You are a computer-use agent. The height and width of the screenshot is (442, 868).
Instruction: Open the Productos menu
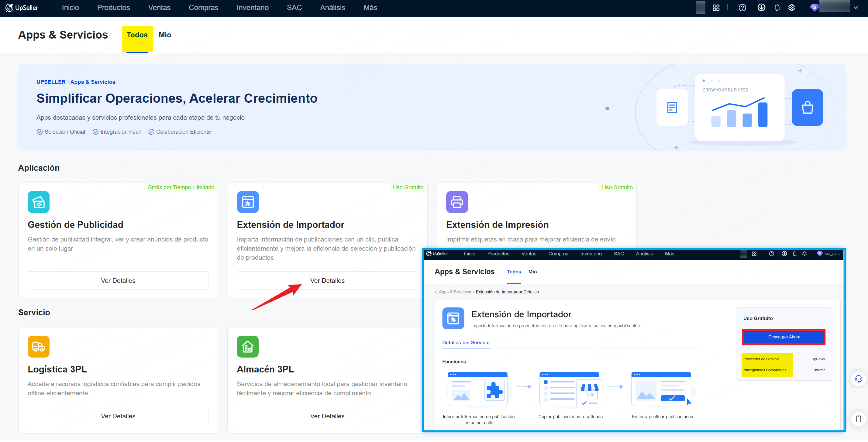(x=114, y=8)
